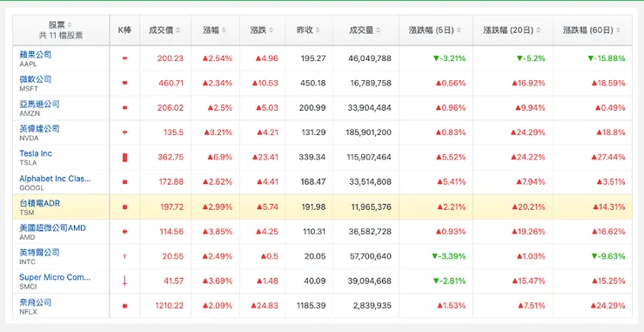Select AMD change amount ▲4.25
Viewport: 644px width, 332px height.
coord(267,232)
